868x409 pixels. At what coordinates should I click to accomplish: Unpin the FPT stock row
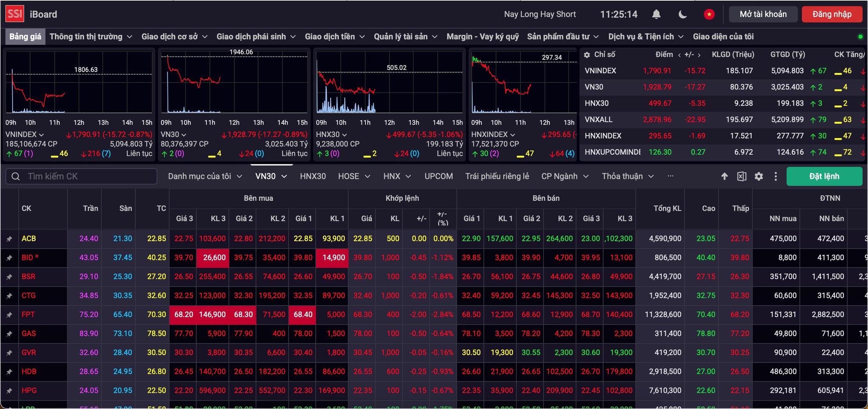point(9,315)
